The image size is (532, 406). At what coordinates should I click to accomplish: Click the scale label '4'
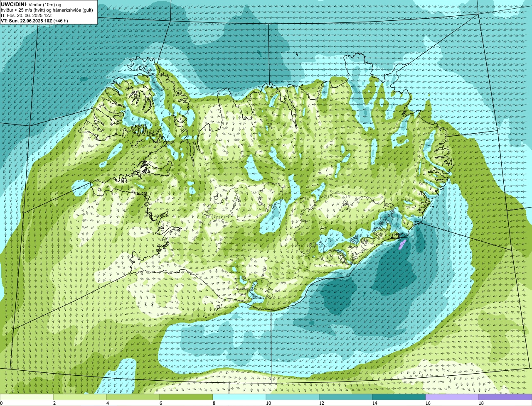(x=108, y=403)
